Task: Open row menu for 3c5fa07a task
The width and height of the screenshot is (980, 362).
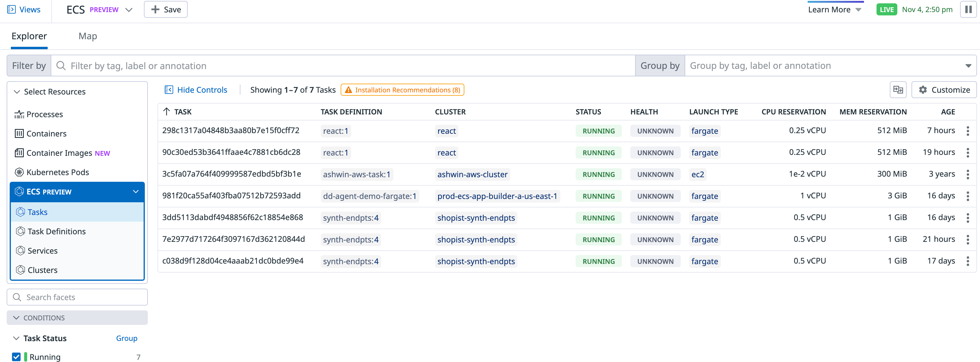Action: pyautogui.click(x=967, y=174)
